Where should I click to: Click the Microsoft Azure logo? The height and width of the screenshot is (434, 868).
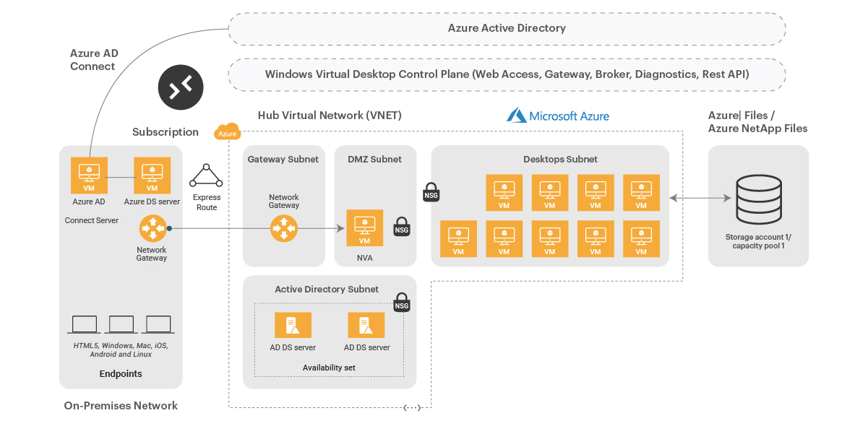pyautogui.click(x=557, y=116)
